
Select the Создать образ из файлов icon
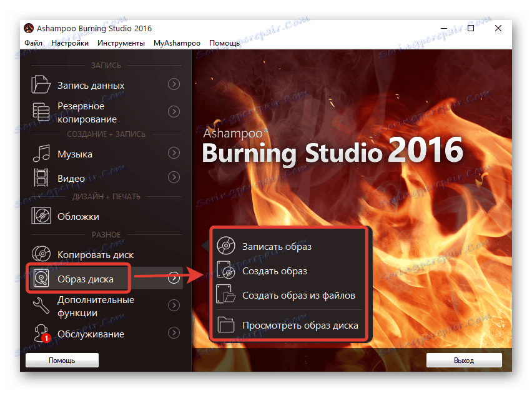225,295
